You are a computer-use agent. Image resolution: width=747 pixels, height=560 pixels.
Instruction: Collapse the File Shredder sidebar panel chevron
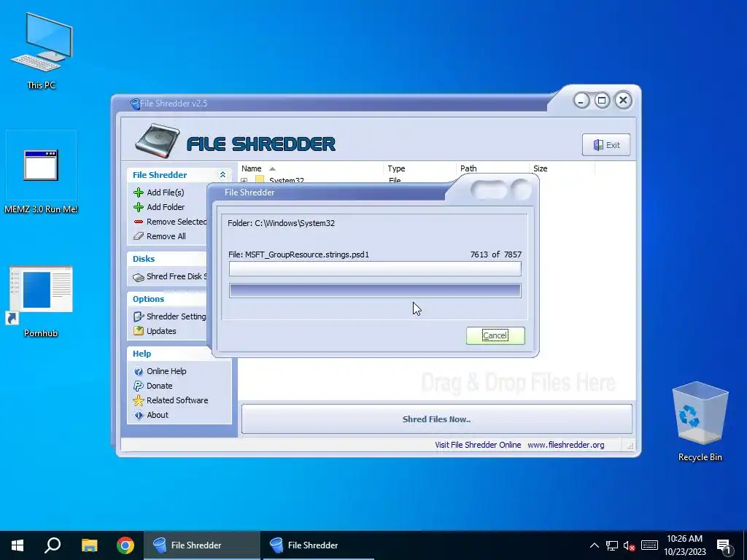tap(222, 175)
